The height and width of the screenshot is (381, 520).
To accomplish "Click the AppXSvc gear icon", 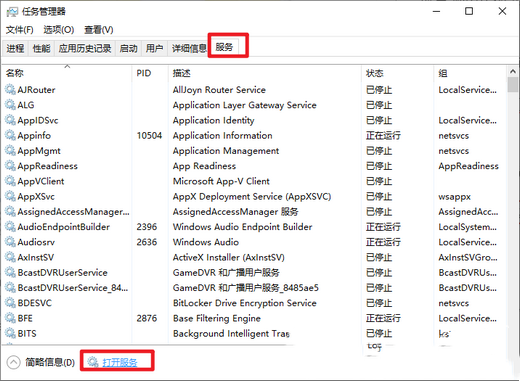I will [x=10, y=196].
